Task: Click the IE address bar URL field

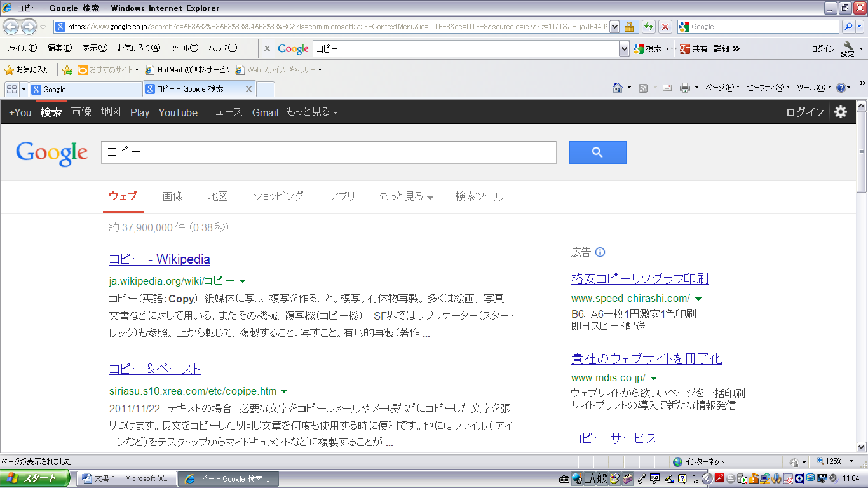Action: point(332,27)
